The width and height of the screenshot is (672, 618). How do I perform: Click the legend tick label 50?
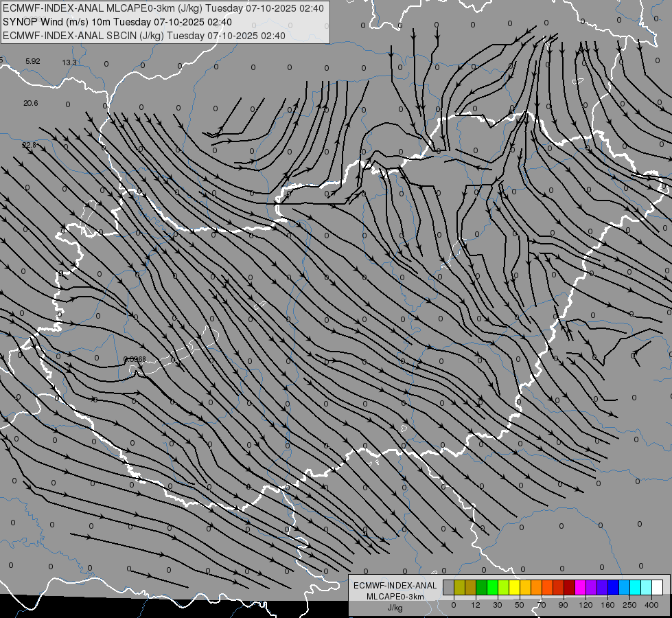[520, 605]
